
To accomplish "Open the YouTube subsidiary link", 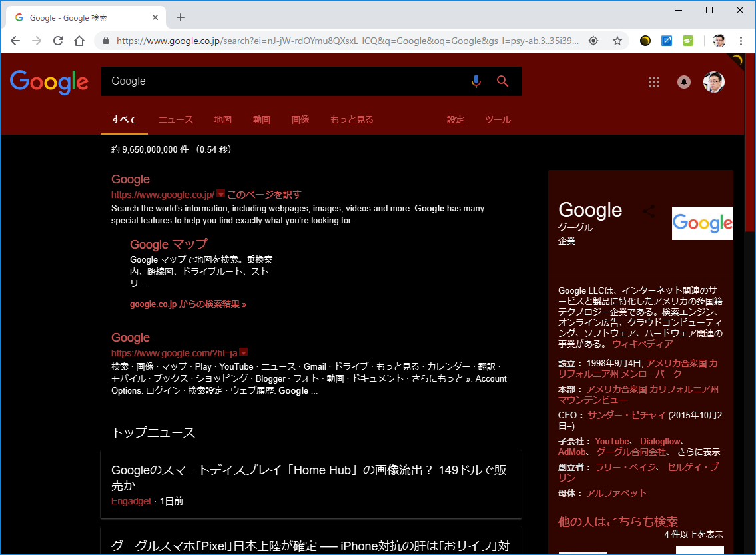I will tap(612, 441).
